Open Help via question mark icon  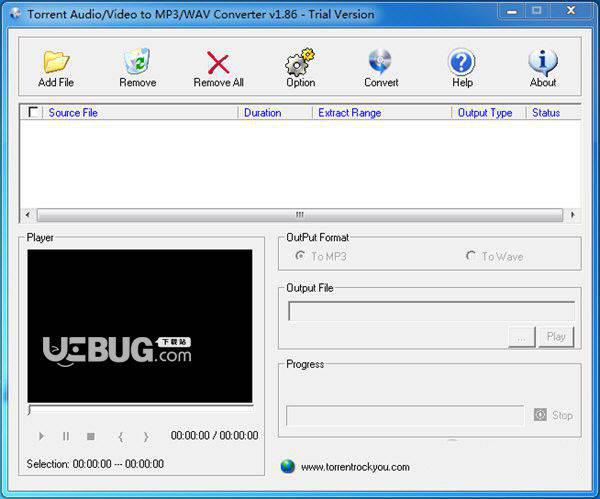461,62
